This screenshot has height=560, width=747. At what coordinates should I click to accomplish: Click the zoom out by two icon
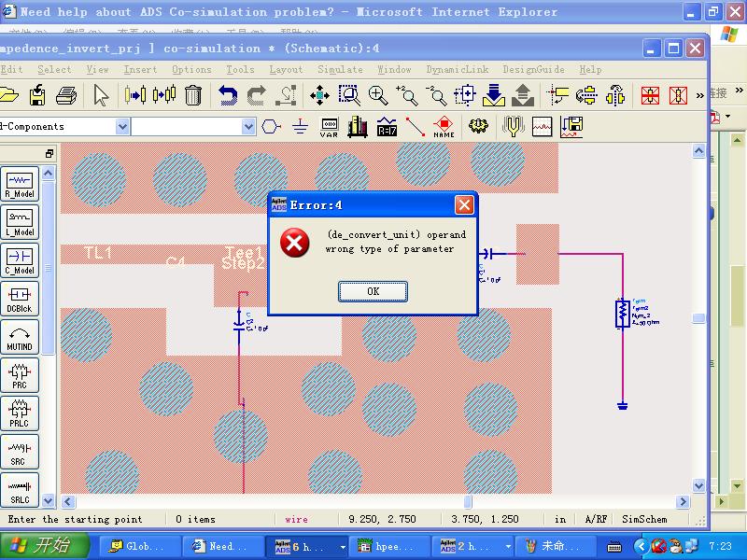[436, 95]
